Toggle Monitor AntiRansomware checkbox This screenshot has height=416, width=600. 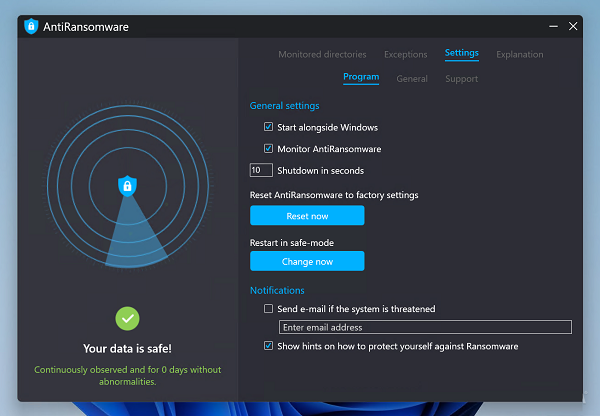coord(268,148)
